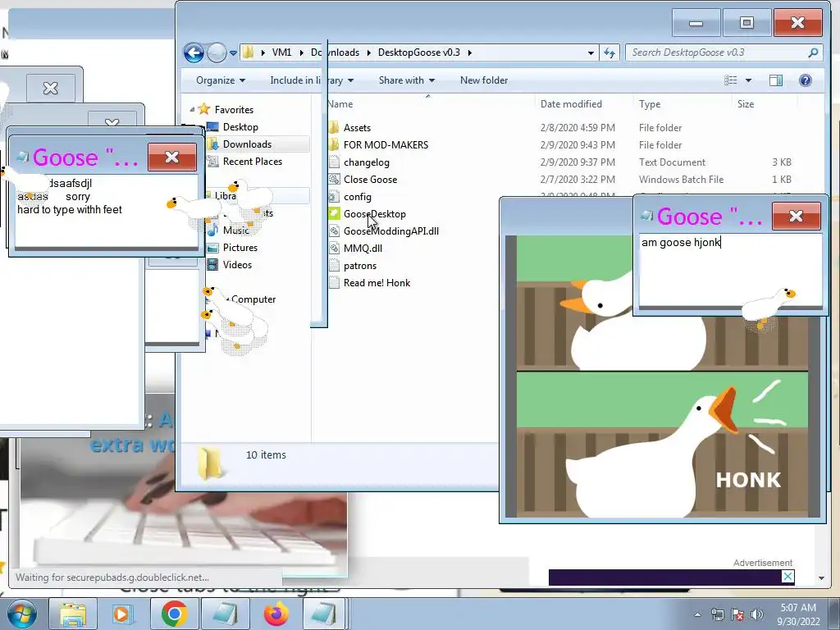Sort by the Type column header

(650, 104)
